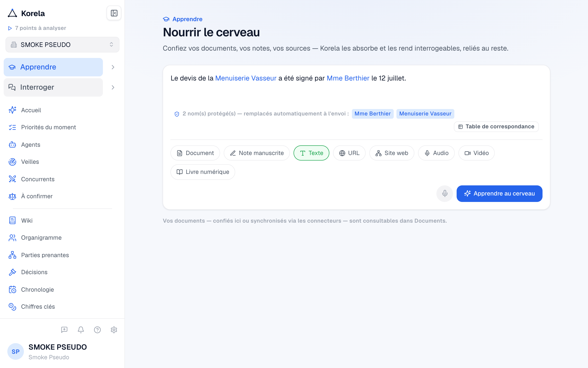This screenshot has height=368, width=588.
Task: Open the Wiki page
Action: click(27, 221)
